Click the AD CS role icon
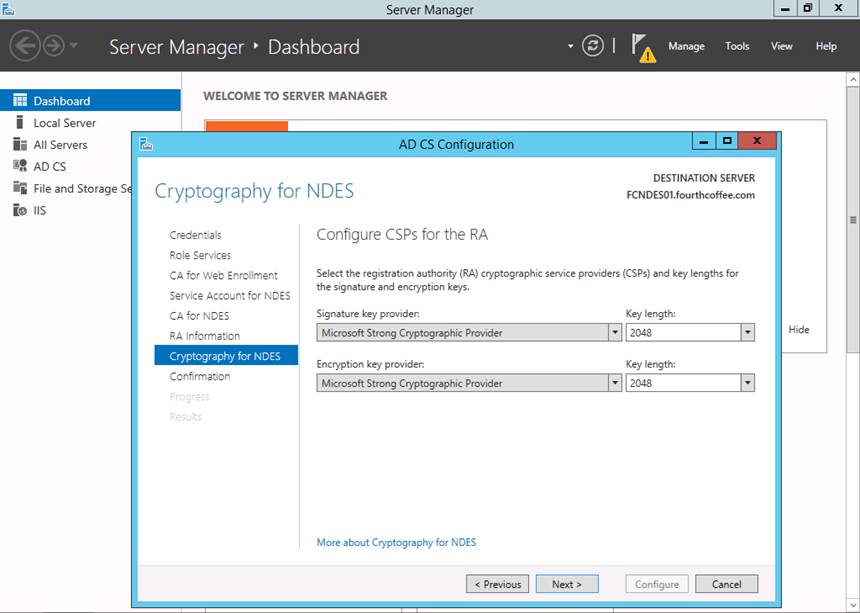 [20, 167]
